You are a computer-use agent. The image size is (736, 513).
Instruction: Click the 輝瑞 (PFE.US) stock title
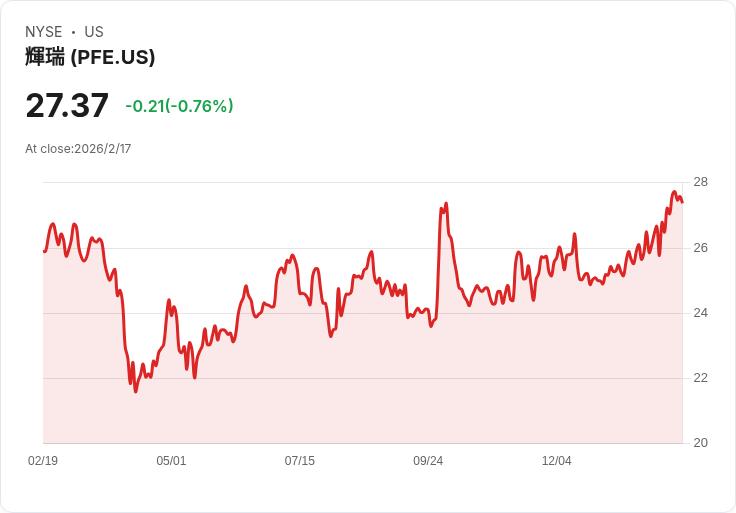click(90, 57)
